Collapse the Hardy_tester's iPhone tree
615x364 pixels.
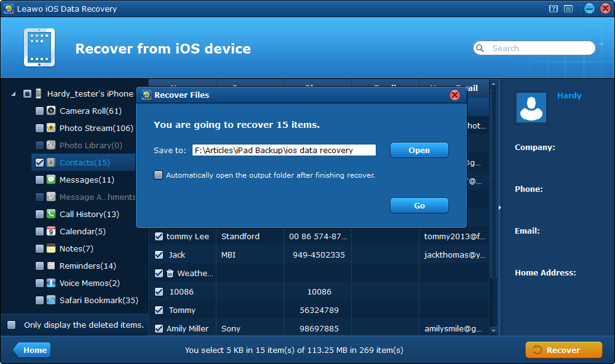click(x=14, y=94)
